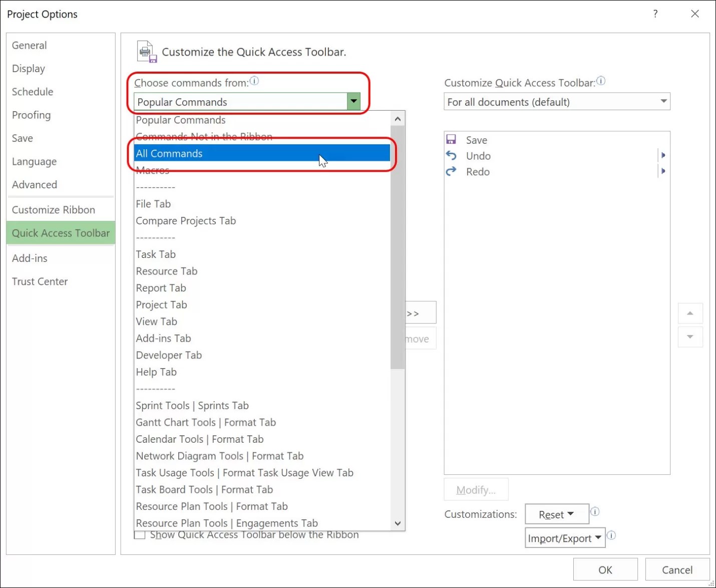Click the move down arrow button
The height and width of the screenshot is (588, 716).
click(x=690, y=337)
